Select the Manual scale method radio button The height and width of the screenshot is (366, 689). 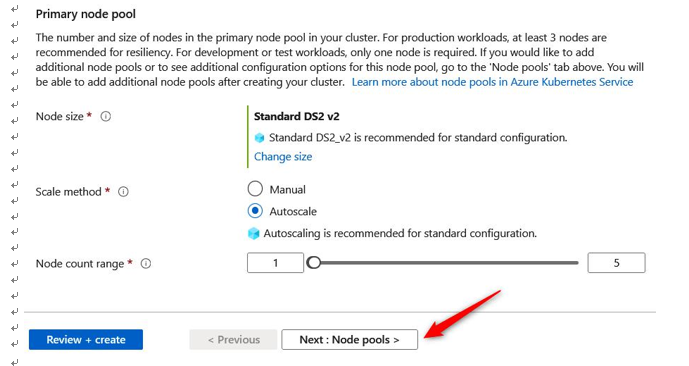255,189
